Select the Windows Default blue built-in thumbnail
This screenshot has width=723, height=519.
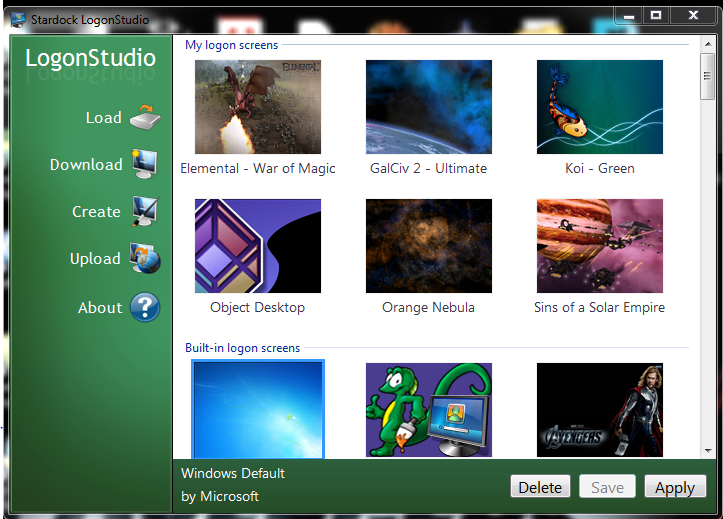(x=258, y=409)
